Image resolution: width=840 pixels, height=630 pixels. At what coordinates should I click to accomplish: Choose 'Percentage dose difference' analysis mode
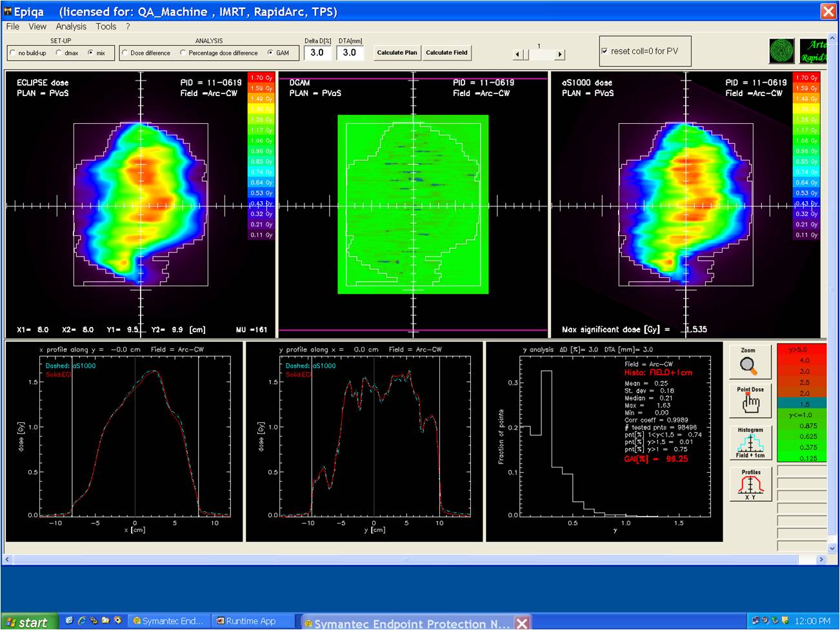(x=183, y=53)
